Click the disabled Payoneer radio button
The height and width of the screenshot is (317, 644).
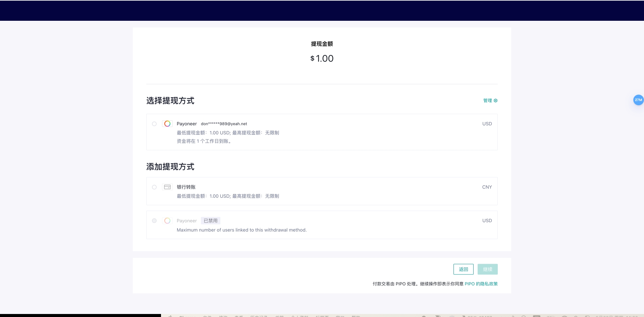click(x=154, y=220)
